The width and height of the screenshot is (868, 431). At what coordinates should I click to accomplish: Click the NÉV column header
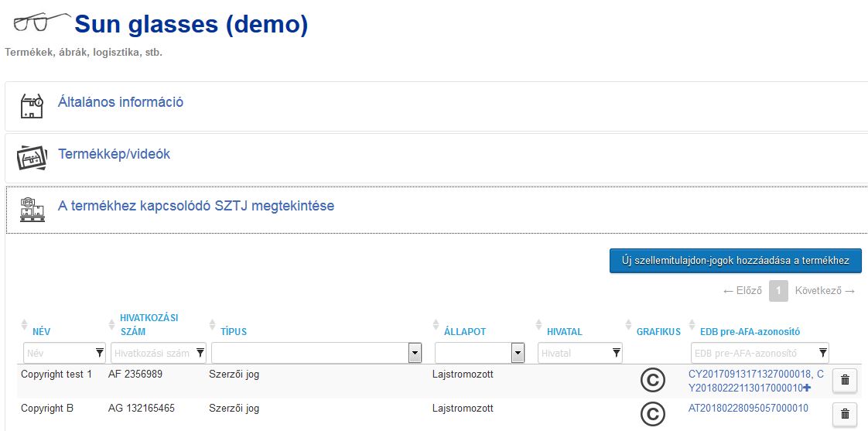pyautogui.click(x=42, y=332)
